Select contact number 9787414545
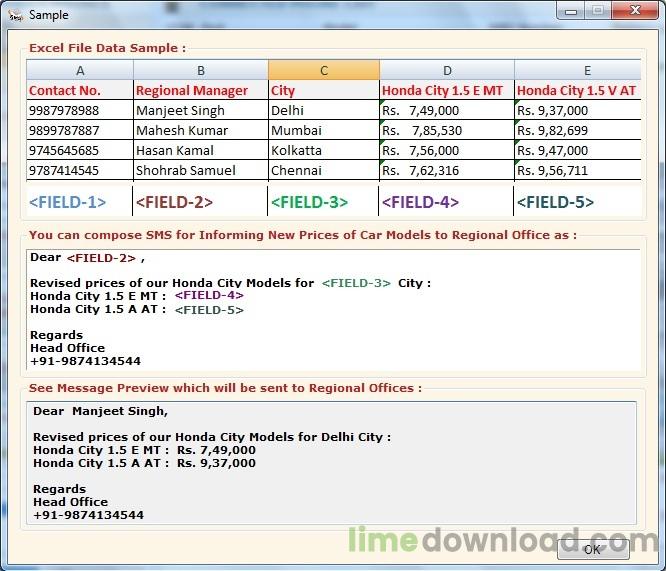Image resolution: width=666 pixels, height=571 pixels. [80, 170]
